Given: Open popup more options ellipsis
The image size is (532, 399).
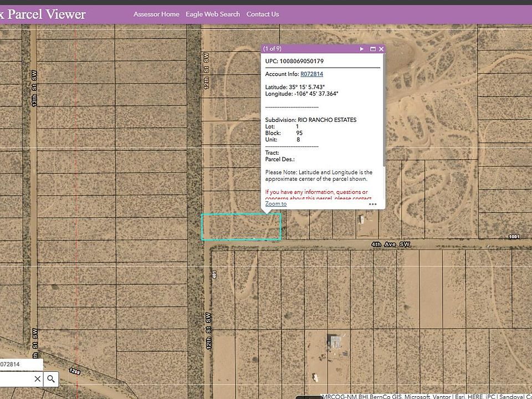Looking at the screenshot, I should tap(372, 204).
